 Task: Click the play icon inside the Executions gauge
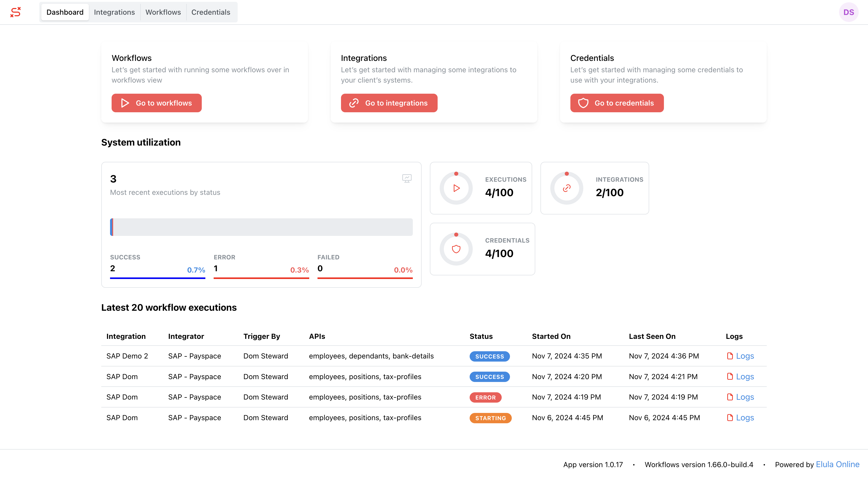(456, 188)
